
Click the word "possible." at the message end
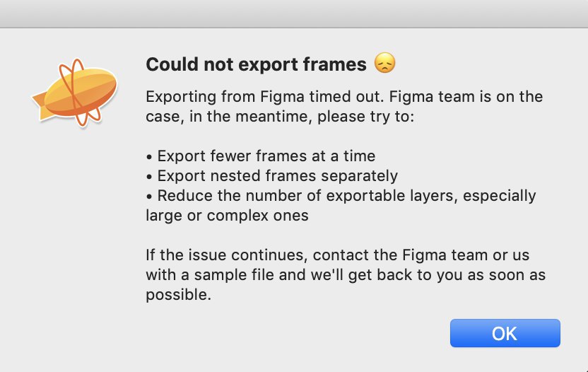click(x=179, y=295)
